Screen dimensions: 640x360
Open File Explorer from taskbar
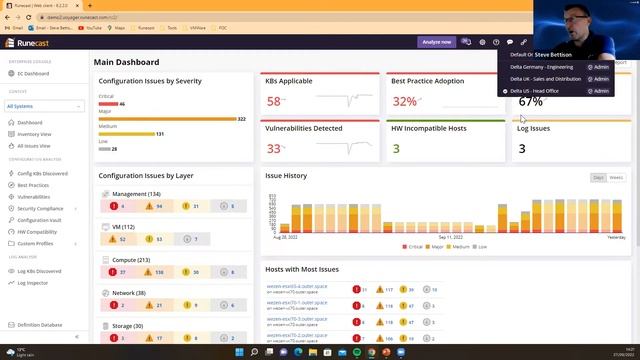click(x=313, y=352)
